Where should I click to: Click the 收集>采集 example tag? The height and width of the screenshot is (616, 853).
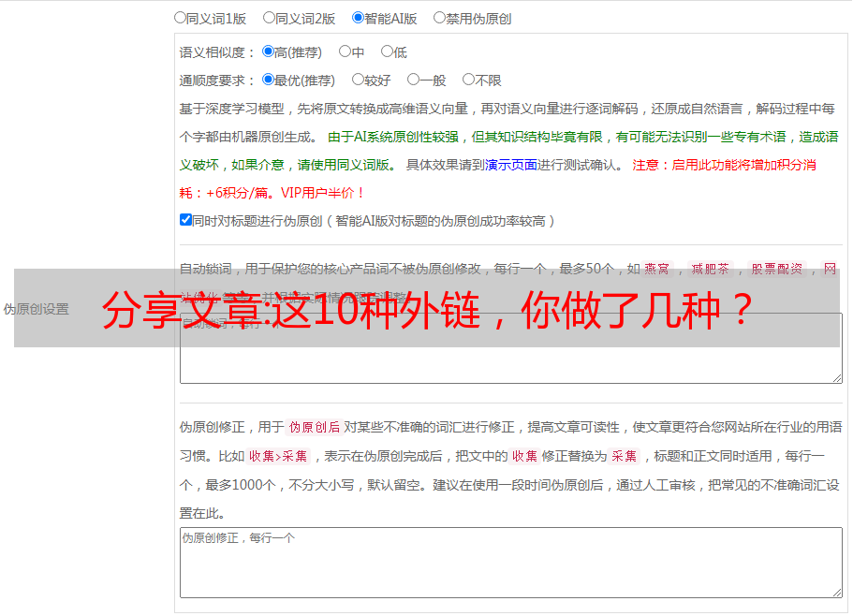point(278,456)
